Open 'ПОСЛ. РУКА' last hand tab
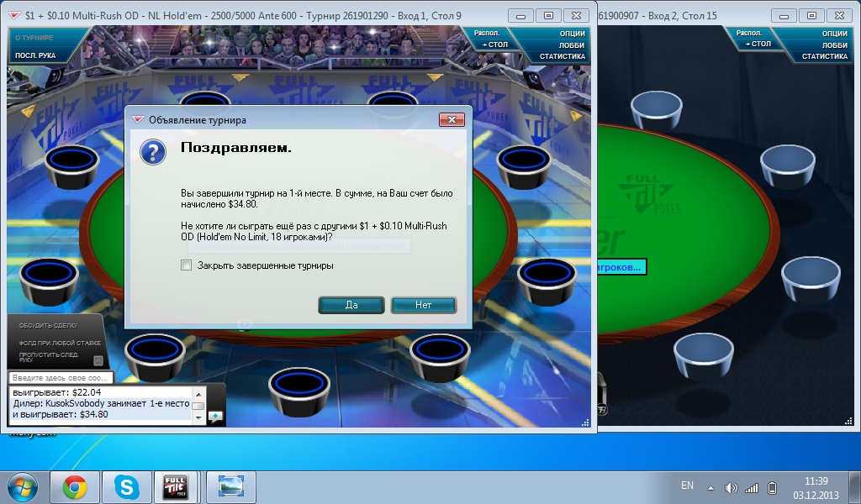Screen dimensions: 861x504 (x=35, y=55)
